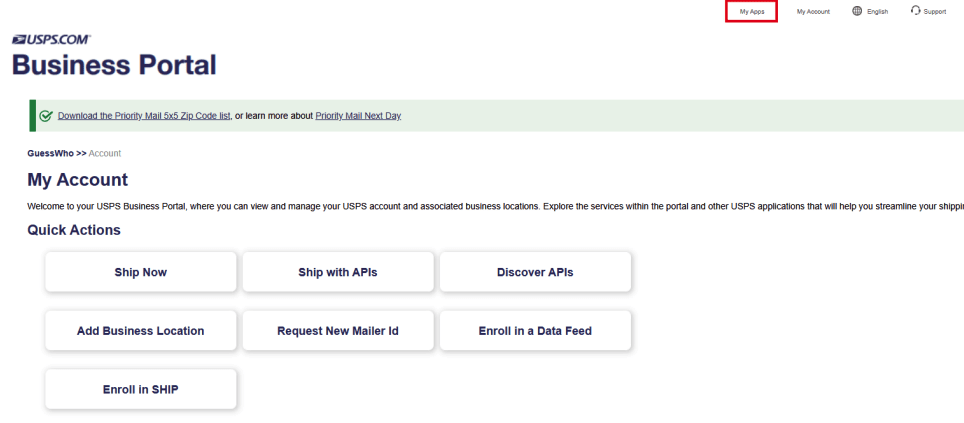Click the green checkmark notice icon
964x423 pixels.
(45, 116)
